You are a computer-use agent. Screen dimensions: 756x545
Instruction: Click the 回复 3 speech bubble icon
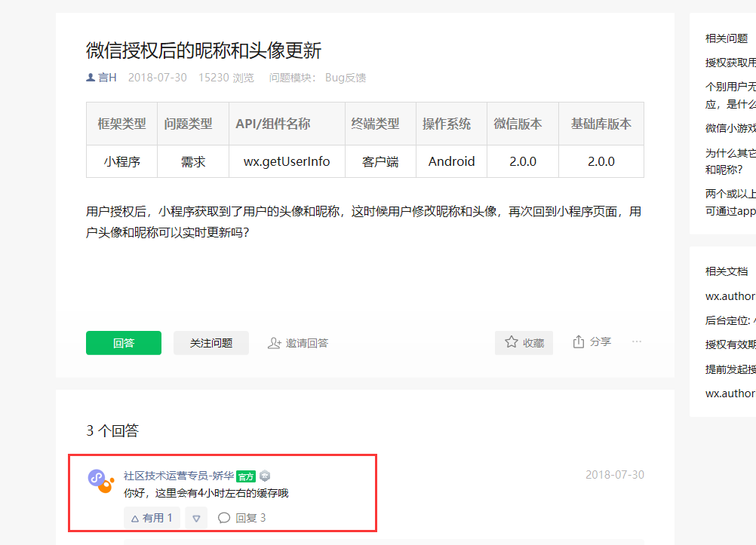click(224, 518)
